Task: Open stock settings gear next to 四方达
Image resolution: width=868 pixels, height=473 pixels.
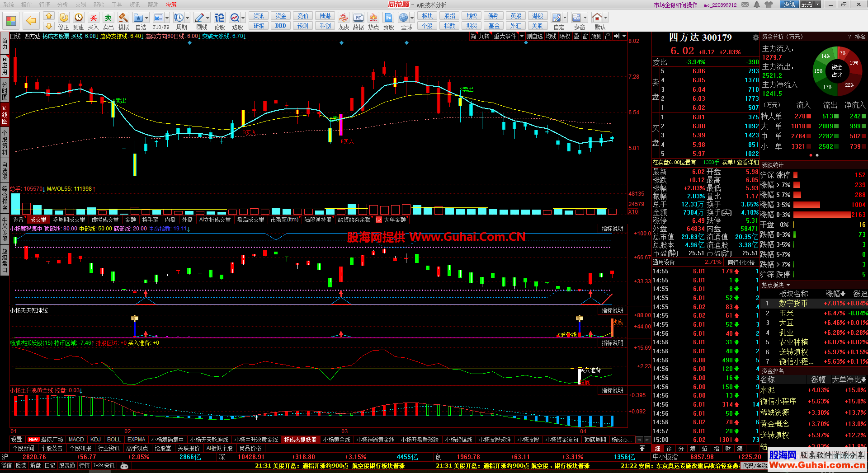Action: click(755, 37)
